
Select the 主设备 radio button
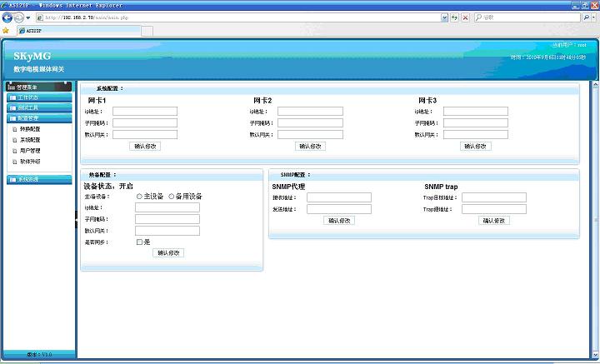pyautogui.click(x=139, y=197)
